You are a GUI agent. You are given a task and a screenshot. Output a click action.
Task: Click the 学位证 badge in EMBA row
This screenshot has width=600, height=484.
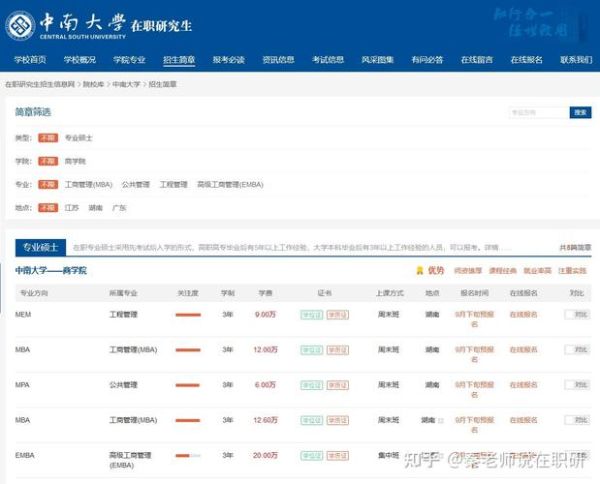(312, 455)
